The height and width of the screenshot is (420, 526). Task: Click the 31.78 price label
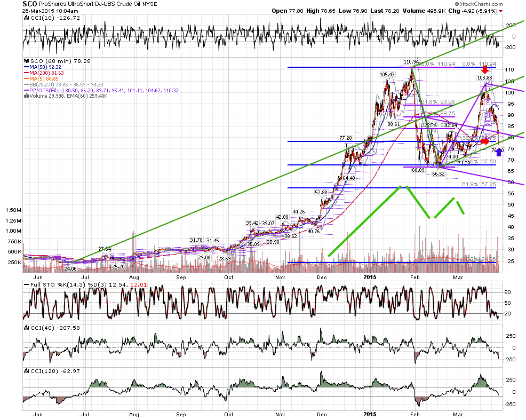point(196,240)
